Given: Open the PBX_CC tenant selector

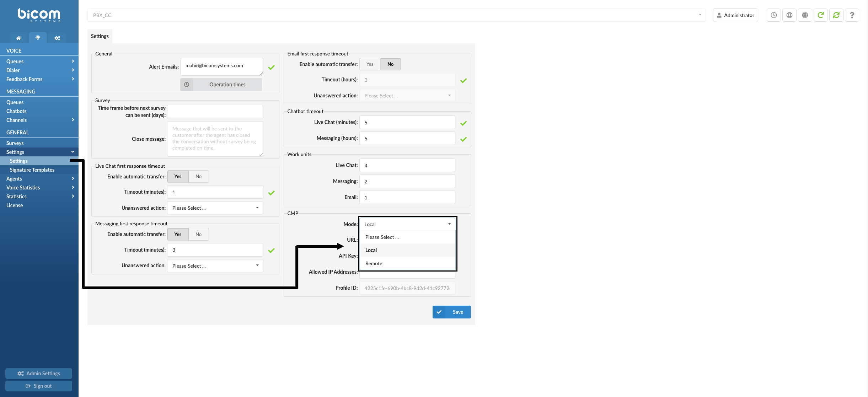Looking at the screenshot, I should [x=396, y=15].
